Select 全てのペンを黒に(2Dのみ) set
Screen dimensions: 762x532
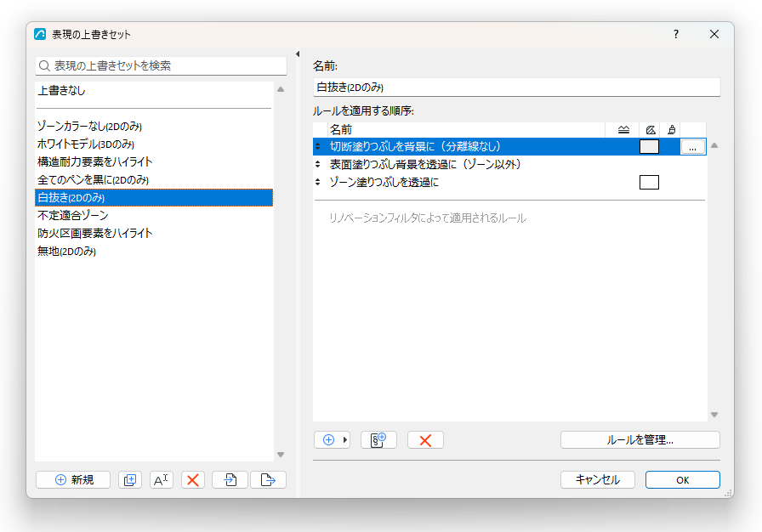(x=154, y=179)
